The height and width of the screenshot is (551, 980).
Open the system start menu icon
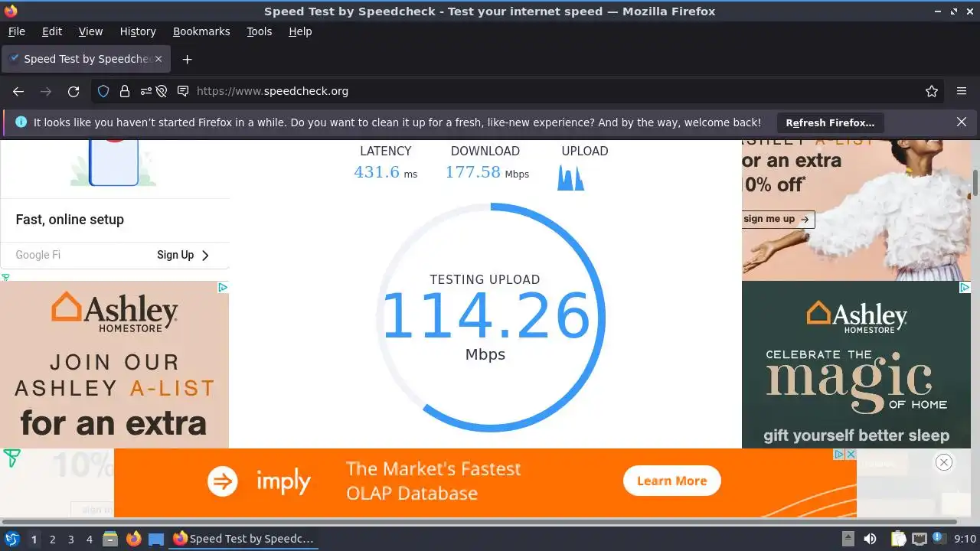(12, 539)
